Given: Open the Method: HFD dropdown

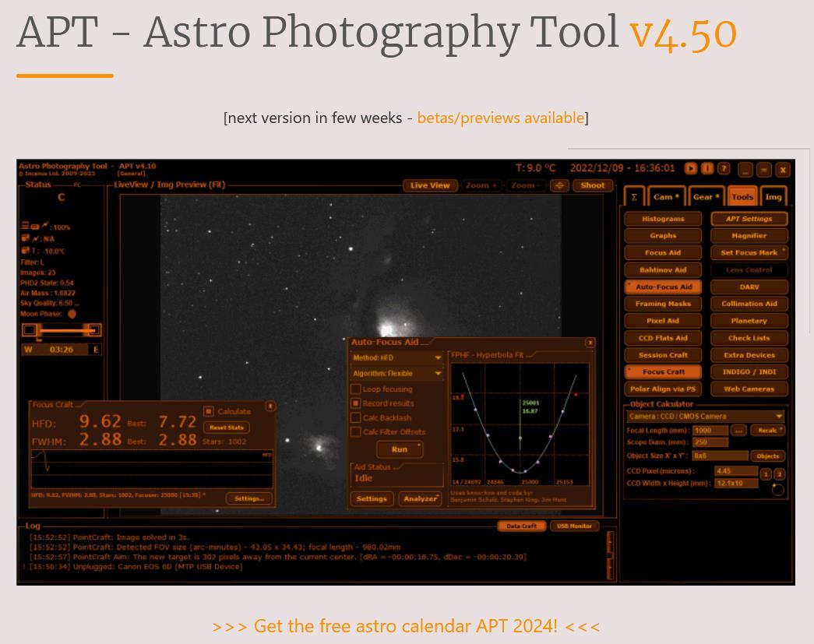Looking at the screenshot, I should pos(397,357).
